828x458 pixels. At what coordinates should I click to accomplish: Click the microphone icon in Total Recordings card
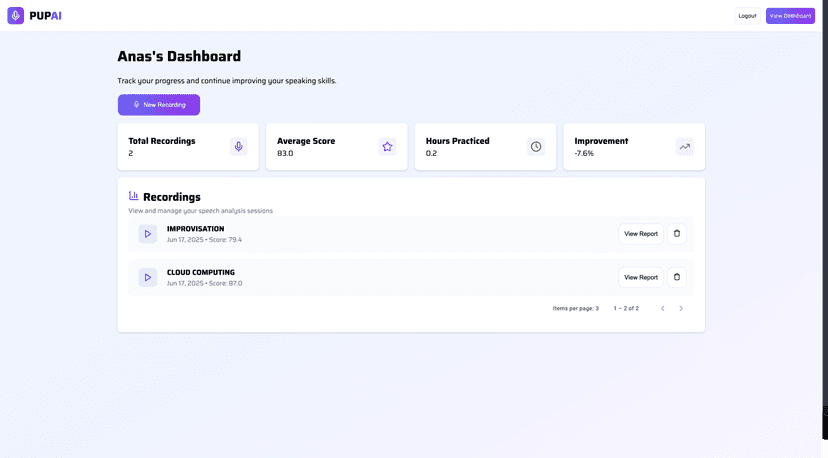coord(238,147)
